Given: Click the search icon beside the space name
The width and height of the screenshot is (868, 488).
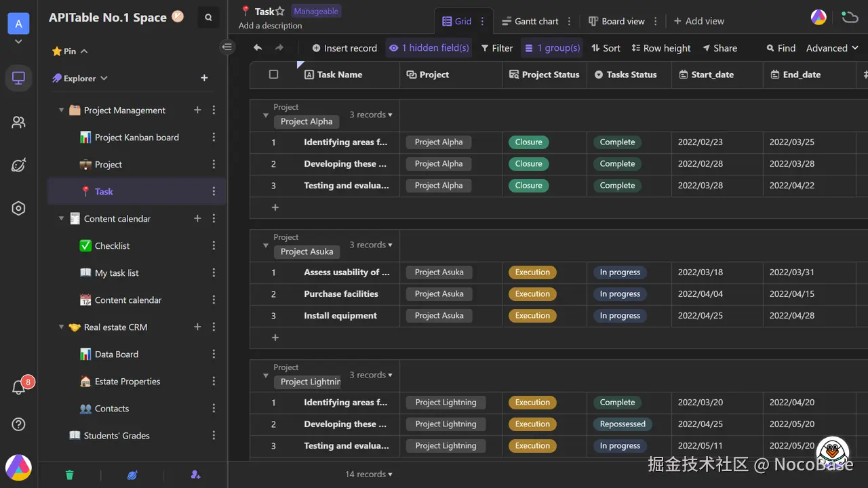Looking at the screenshot, I should pyautogui.click(x=208, y=18).
